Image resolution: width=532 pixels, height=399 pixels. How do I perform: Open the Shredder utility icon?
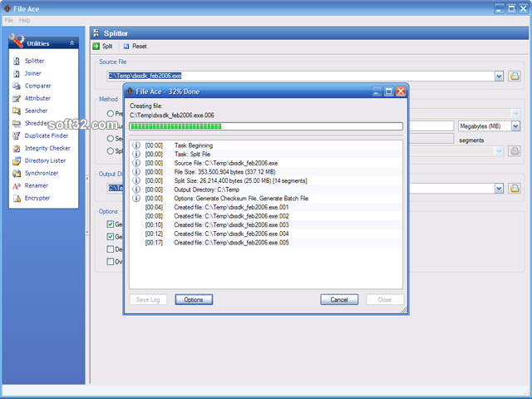point(17,123)
